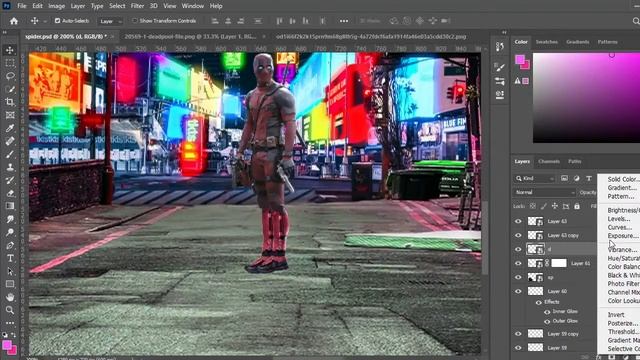The image size is (640, 360).
Task: Switch to the Swatches tab
Action: coord(547,42)
